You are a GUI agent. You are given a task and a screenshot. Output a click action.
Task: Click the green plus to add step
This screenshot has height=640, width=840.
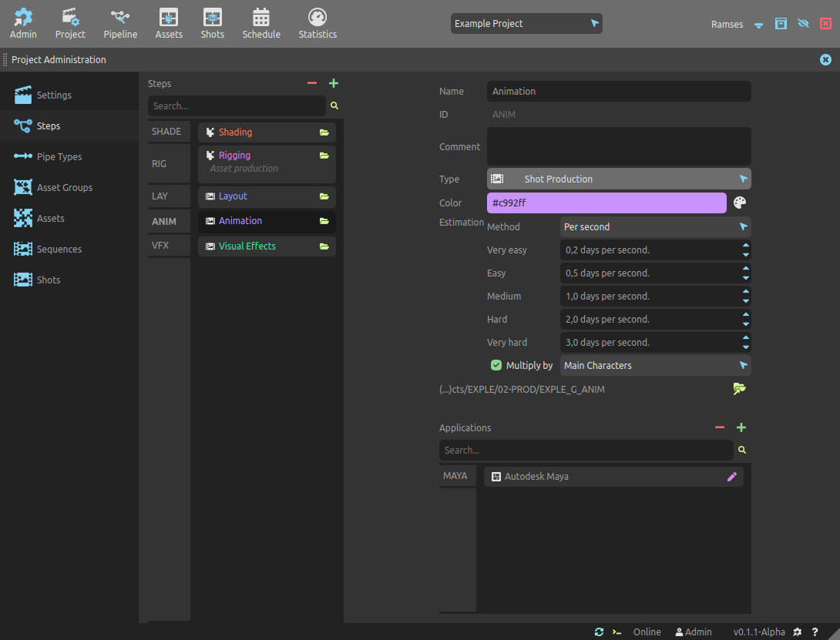click(x=334, y=83)
